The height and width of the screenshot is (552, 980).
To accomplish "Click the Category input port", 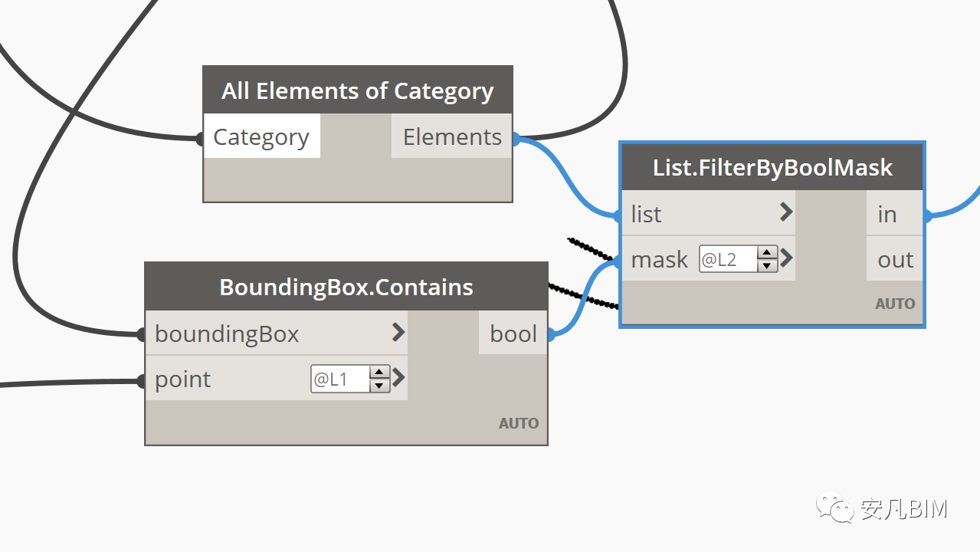I will pyautogui.click(x=261, y=136).
